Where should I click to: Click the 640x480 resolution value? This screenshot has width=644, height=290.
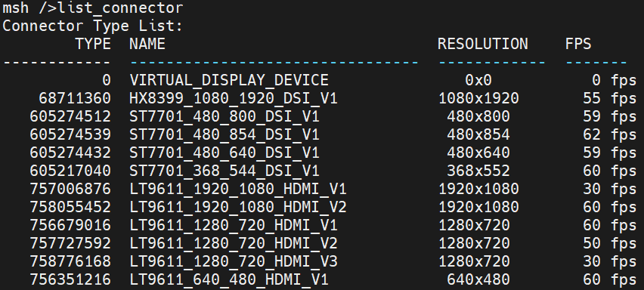click(478, 279)
